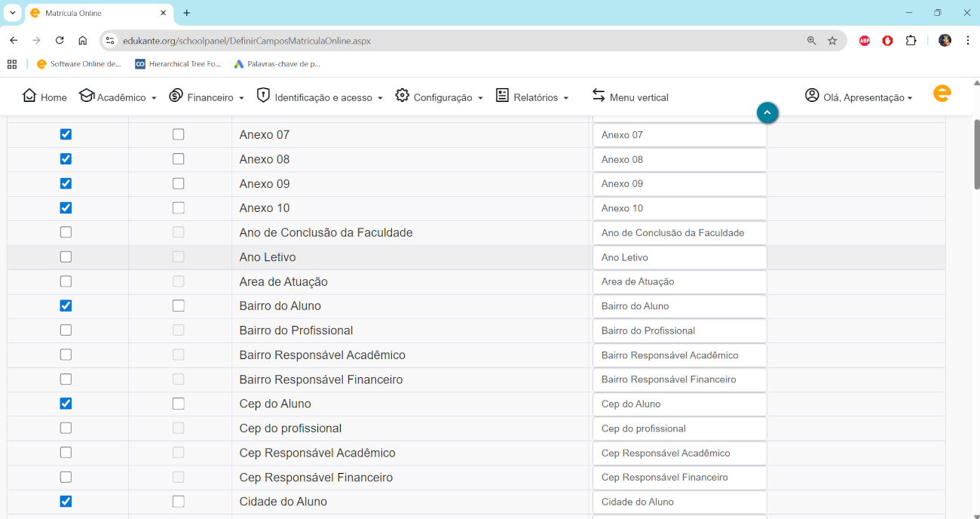Click the teal collapse-up arrow button
Viewport: 980px width, 519px height.
tap(767, 112)
